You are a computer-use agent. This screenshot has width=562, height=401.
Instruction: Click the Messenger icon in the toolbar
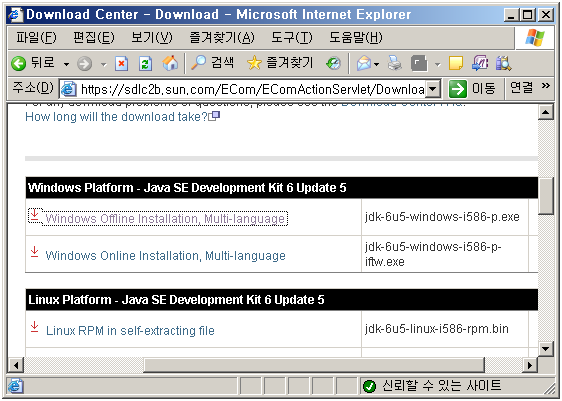(x=480, y=63)
